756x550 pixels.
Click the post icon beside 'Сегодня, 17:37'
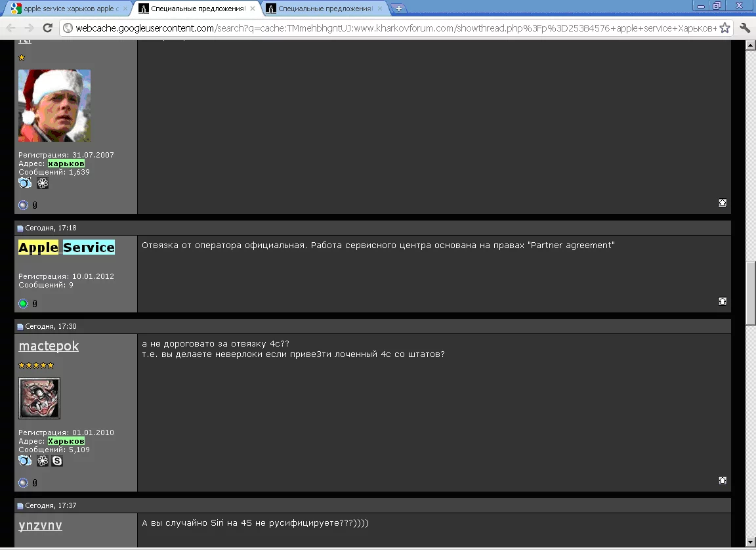(x=20, y=505)
